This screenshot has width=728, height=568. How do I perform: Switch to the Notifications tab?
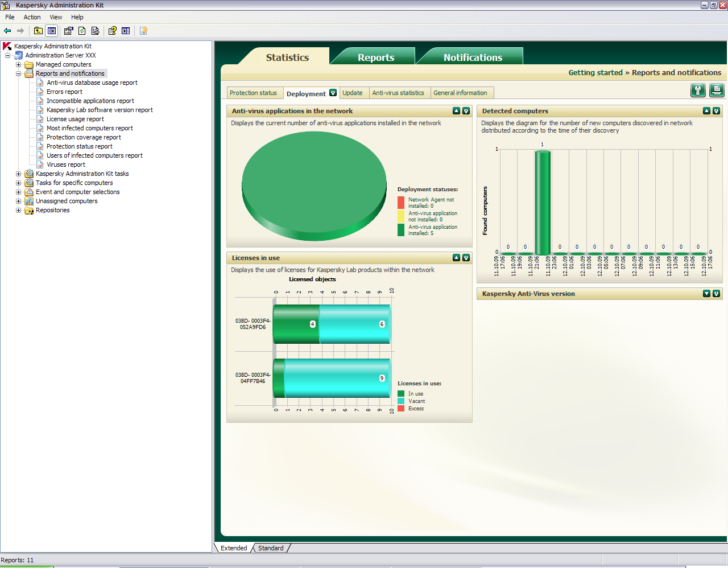pos(473,57)
